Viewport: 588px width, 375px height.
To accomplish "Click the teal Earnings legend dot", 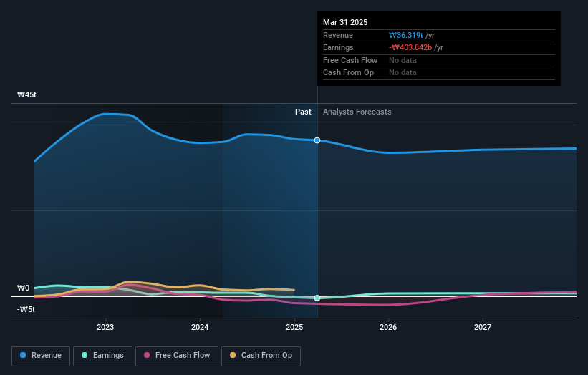I will pos(85,355).
